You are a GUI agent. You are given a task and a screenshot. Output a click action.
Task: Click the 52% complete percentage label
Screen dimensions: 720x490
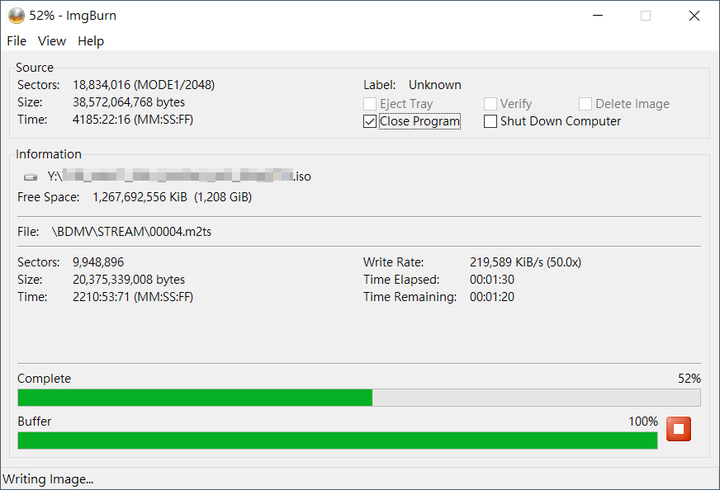click(x=689, y=378)
